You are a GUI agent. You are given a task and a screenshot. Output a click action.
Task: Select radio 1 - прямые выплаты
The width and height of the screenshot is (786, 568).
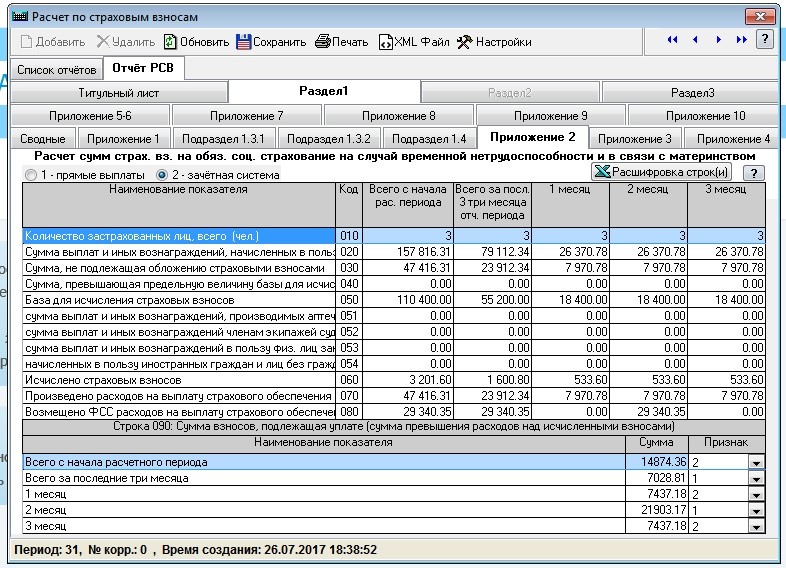tap(31, 175)
